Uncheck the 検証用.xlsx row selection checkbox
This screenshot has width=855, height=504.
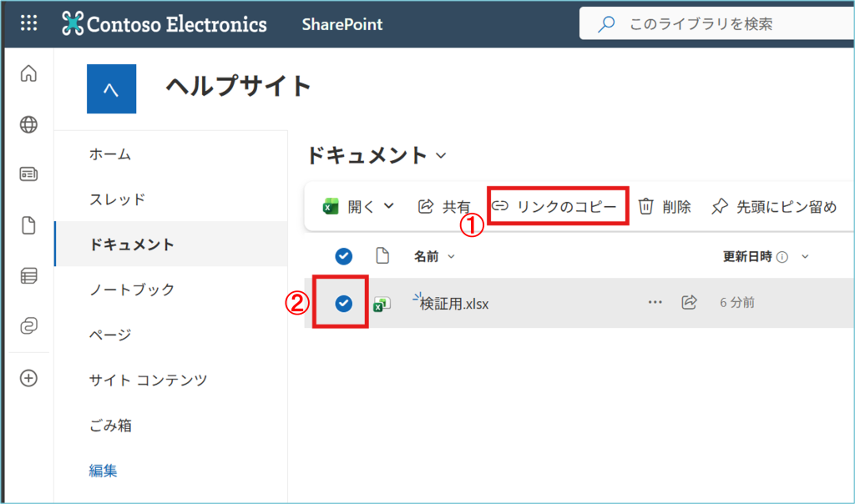[x=343, y=304]
